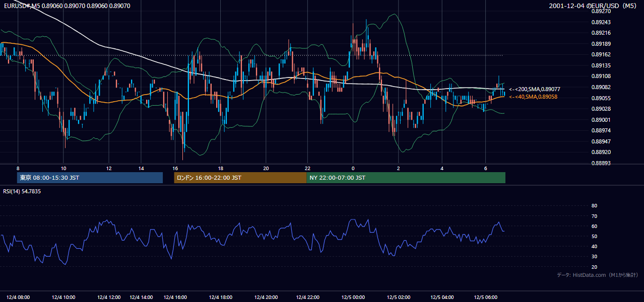This screenshot has width=644, height=302.
Task: Click price axis value 0.89055
Action: 601,98
